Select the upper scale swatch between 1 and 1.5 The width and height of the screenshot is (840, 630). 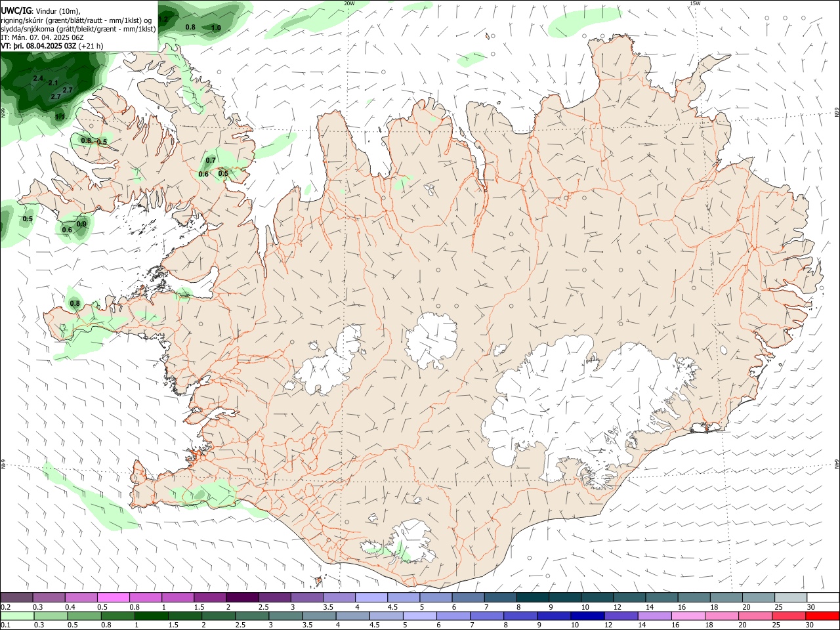click(x=178, y=598)
